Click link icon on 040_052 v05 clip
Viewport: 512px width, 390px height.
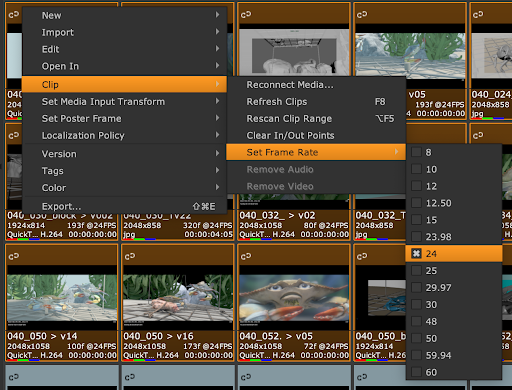point(246,256)
